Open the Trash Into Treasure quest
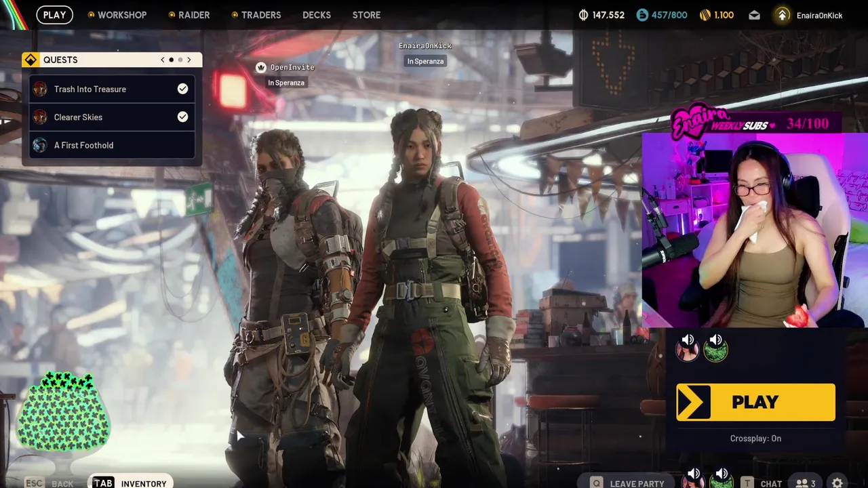This screenshot has width=868, height=488. (x=112, y=89)
